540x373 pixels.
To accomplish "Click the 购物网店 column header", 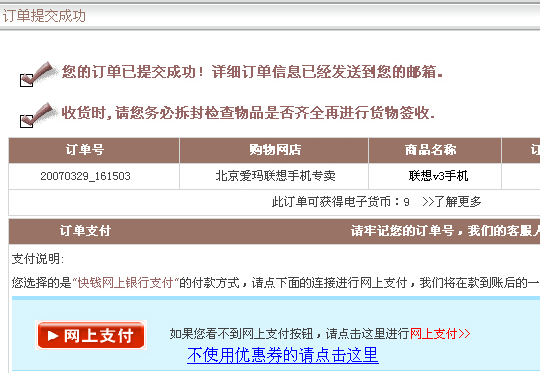I will (x=275, y=150).
